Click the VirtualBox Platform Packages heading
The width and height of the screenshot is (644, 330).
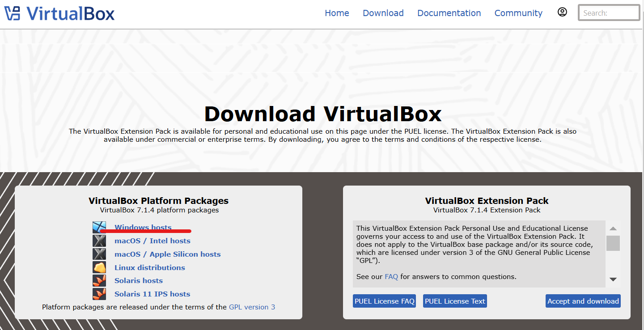coord(159,201)
